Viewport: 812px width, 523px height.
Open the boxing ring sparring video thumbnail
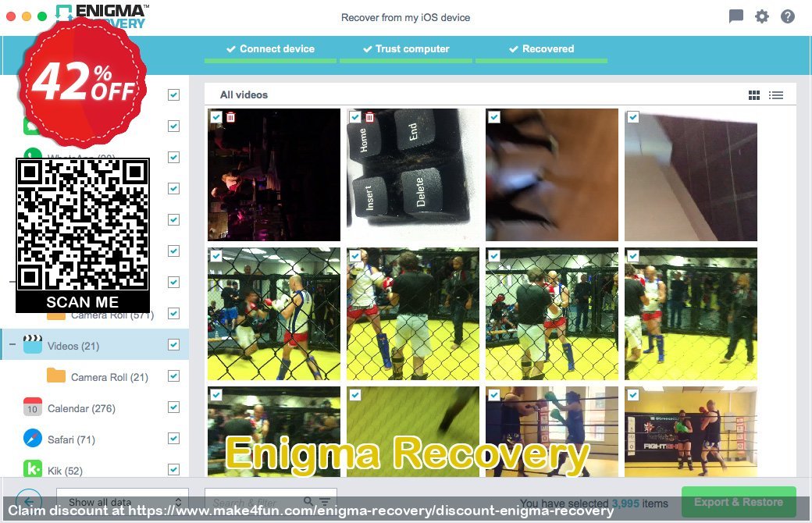552,432
